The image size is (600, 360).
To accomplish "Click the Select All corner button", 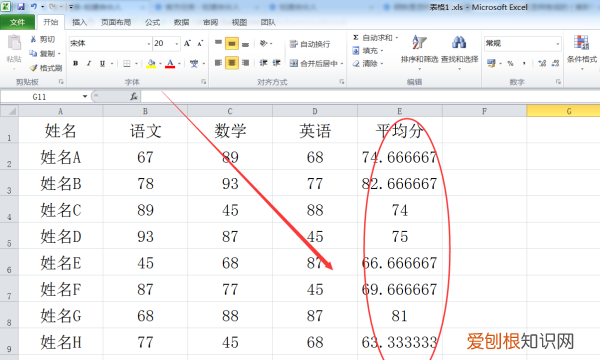I will tap(9, 111).
